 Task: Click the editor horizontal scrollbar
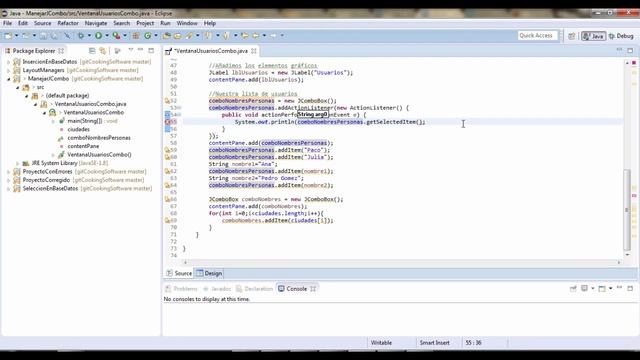pyautogui.click(x=402, y=262)
